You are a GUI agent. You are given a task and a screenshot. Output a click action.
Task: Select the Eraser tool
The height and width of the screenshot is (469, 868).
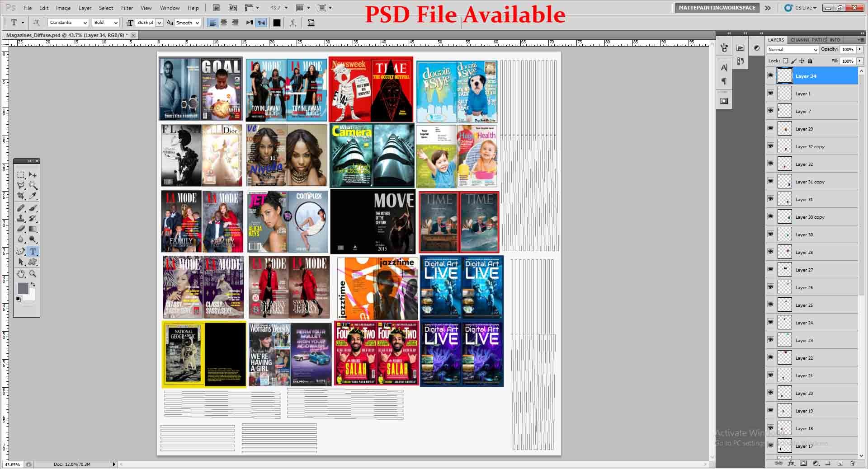[x=21, y=229]
